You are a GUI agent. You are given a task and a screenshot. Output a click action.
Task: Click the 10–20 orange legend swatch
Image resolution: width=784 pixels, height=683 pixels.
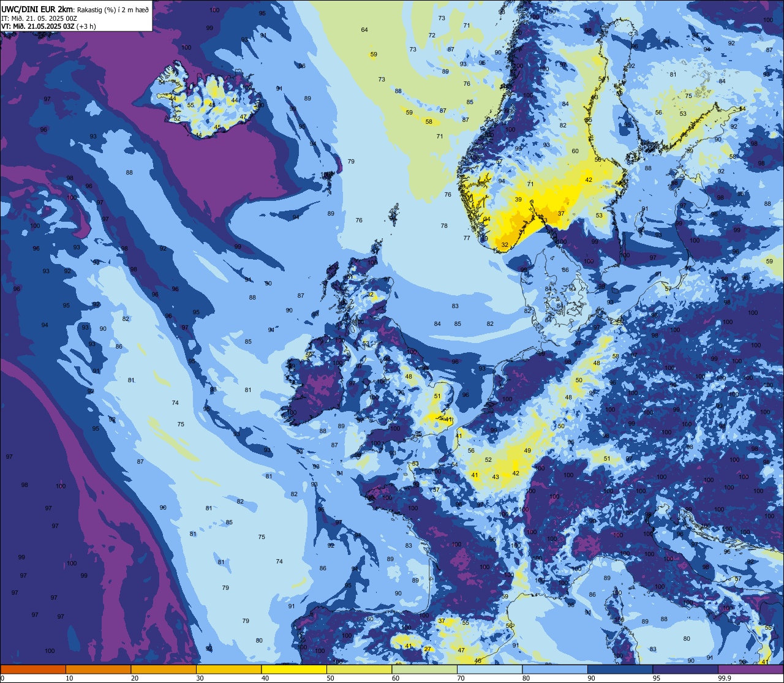pos(98,669)
